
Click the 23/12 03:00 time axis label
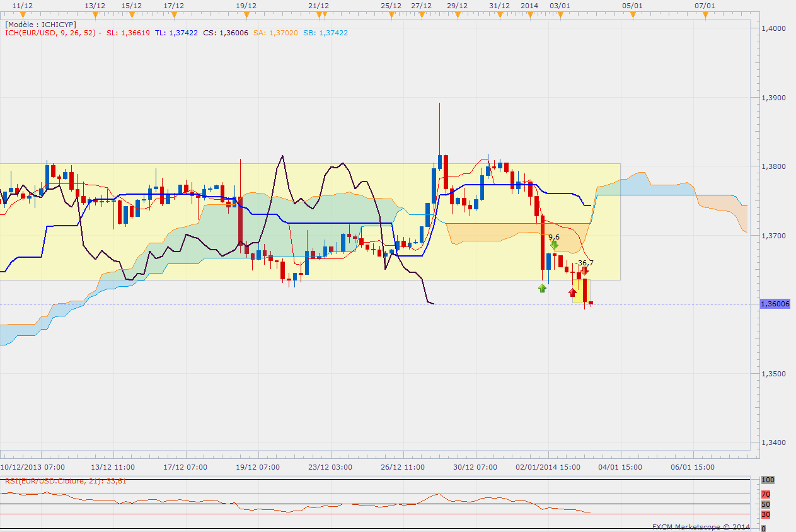pos(330,467)
